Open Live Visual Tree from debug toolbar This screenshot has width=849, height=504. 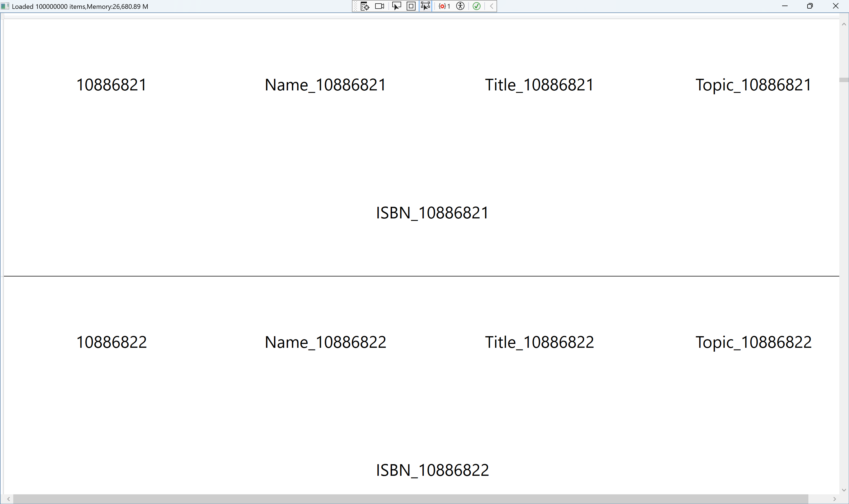click(x=365, y=6)
